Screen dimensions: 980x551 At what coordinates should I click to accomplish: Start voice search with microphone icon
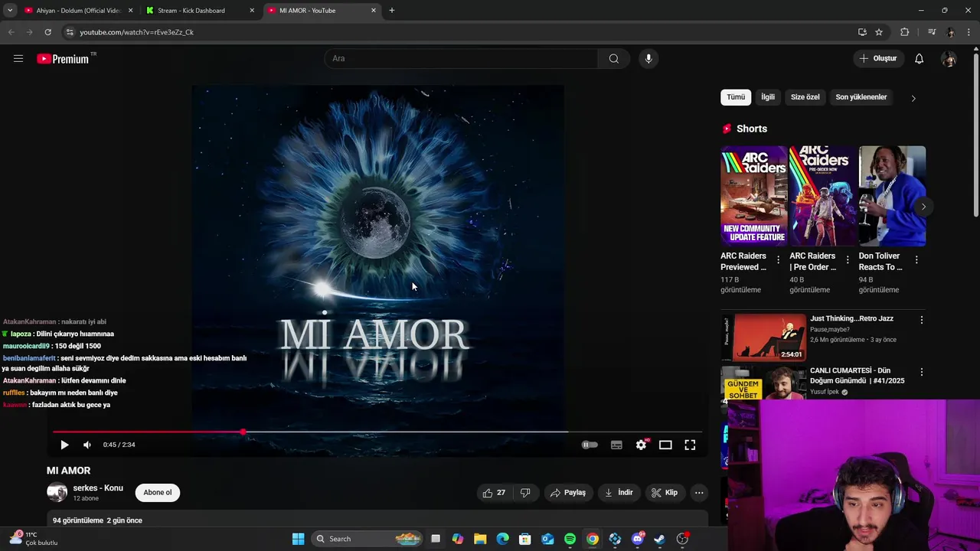(x=648, y=58)
